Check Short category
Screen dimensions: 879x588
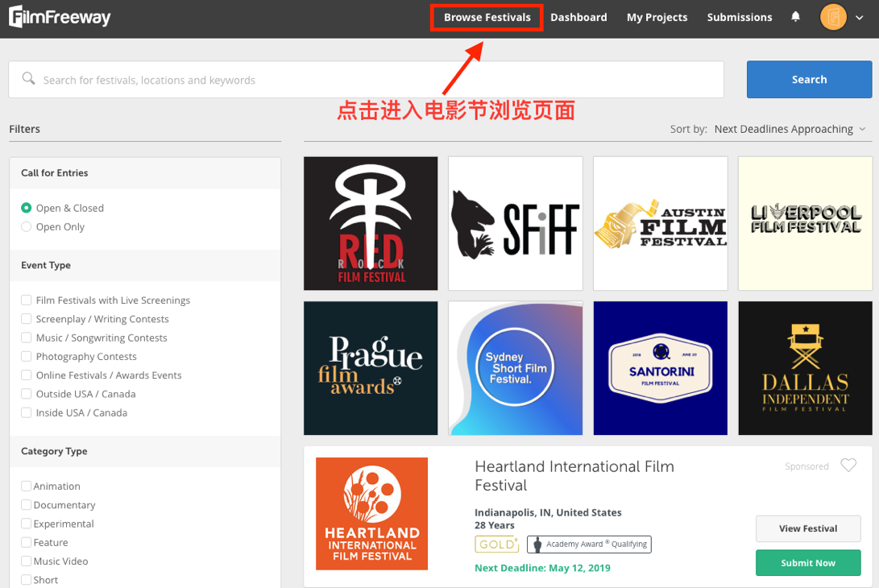27,580
